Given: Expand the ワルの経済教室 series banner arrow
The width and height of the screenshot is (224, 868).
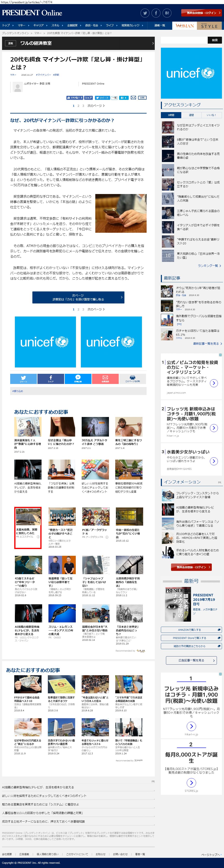Looking at the screenshot, I should 153,43.
